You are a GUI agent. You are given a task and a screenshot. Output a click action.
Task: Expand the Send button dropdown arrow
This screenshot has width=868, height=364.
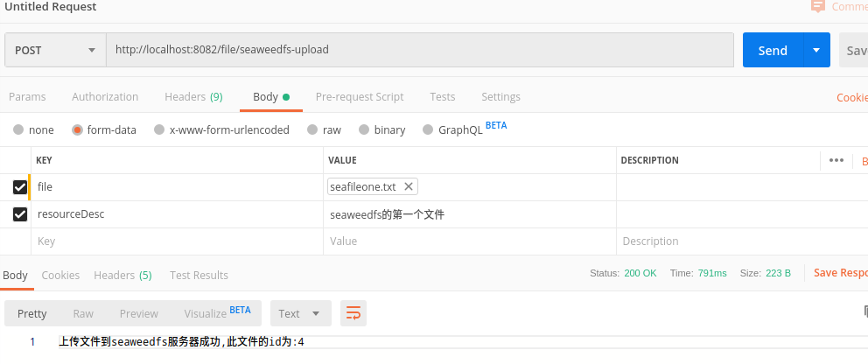tap(816, 50)
